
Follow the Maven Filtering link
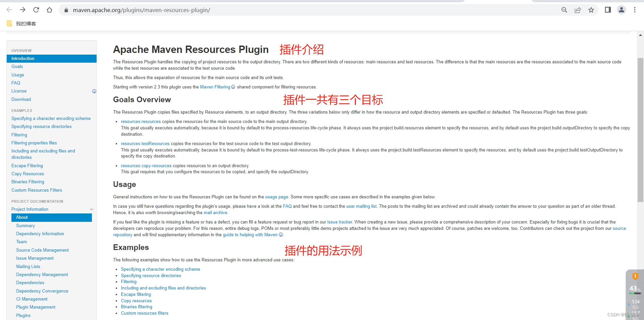pos(215,87)
